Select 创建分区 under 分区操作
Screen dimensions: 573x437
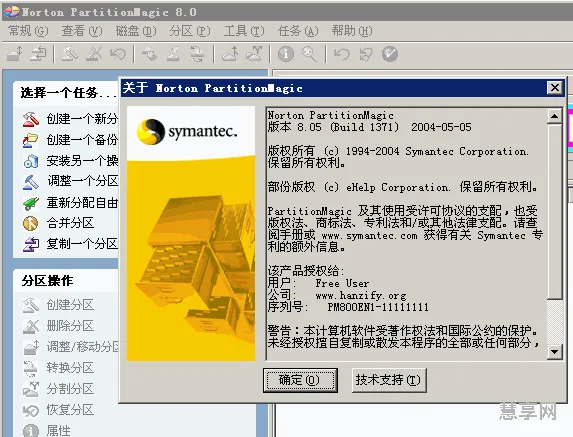pos(58,305)
